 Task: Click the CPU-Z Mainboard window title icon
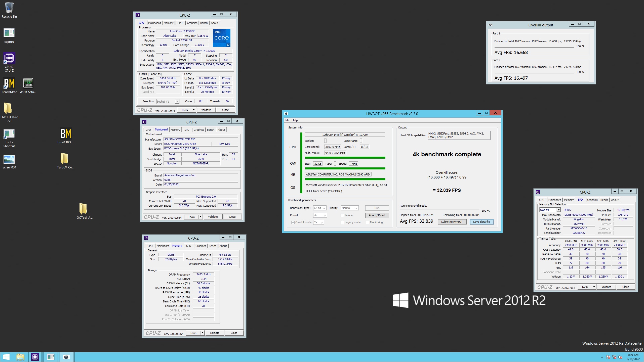pyautogui.click(x=144, y=122)
